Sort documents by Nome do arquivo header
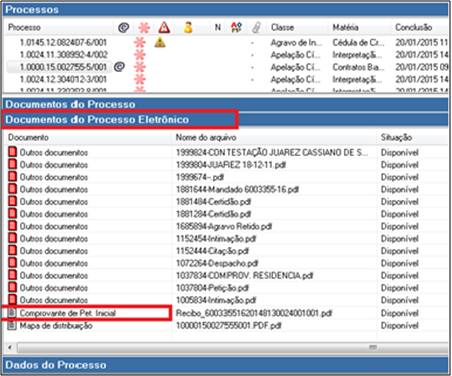 pos(206,137)
